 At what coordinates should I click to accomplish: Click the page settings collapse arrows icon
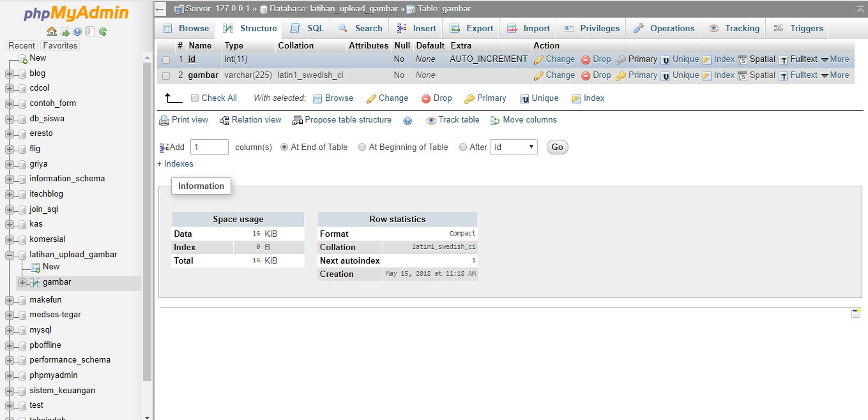coord(860,9)
